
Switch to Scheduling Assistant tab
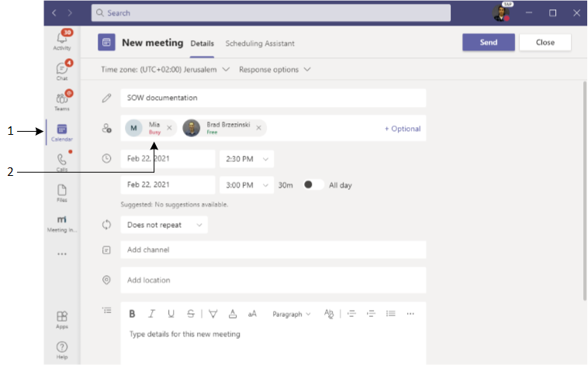pyautogui.click(x=260, y=43)
